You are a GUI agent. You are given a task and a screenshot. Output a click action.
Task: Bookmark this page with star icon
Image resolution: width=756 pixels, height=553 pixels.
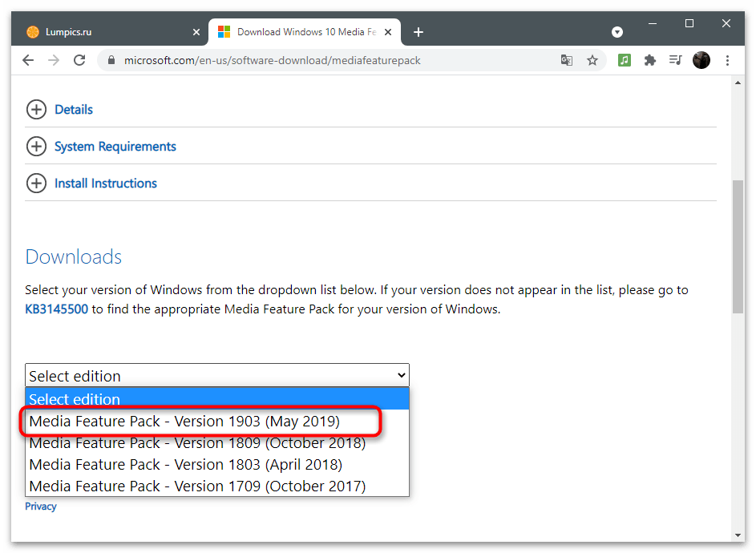click(592, 60)
